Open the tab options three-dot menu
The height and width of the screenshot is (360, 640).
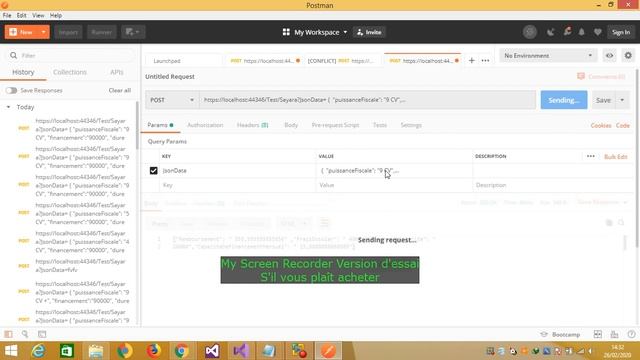(485, 60)
